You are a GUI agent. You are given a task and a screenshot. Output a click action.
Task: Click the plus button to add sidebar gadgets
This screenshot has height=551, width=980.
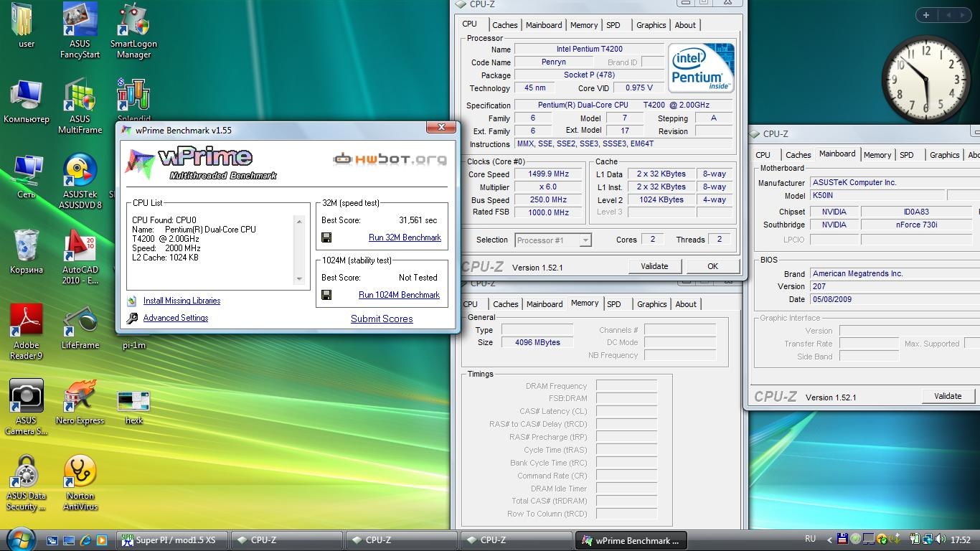click(x=926, y=14)
